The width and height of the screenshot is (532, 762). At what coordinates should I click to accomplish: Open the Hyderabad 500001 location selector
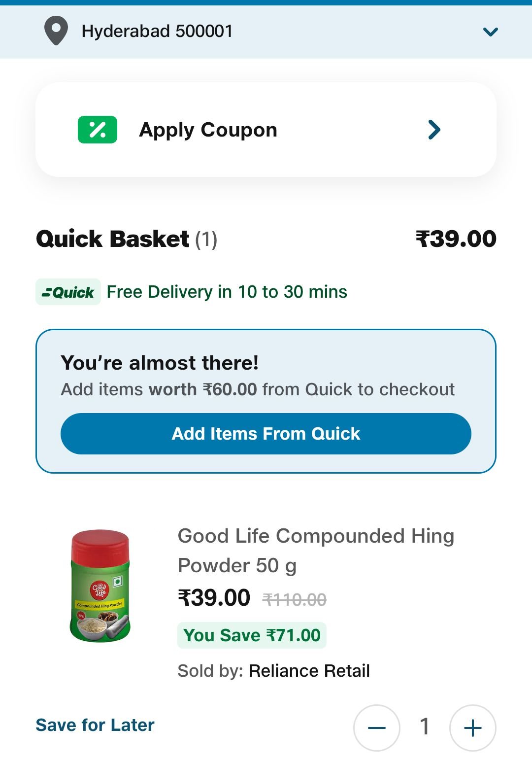pos(266,32)
